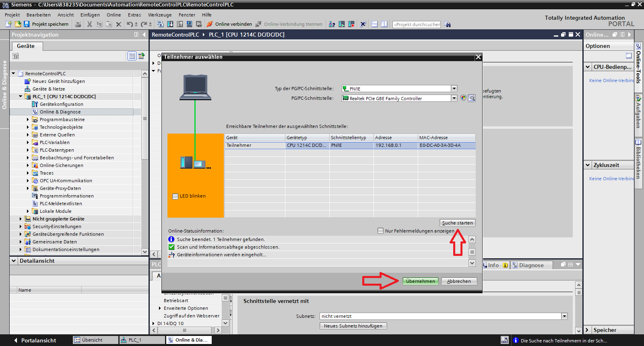Click 'Suche starten' button
The image size is (644, 346).
tap(457, 223)
